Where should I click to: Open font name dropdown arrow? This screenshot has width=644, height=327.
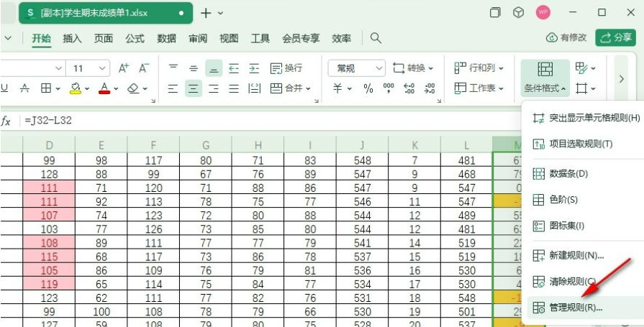[59, 68]
